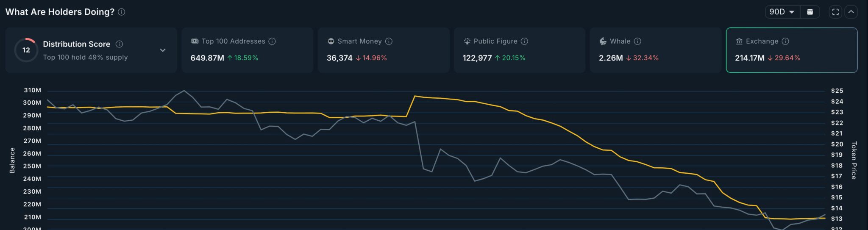This screenshot has width=868, height=230.
Task: Click the distribution score gauge showing 12
Action: (26, 50)
